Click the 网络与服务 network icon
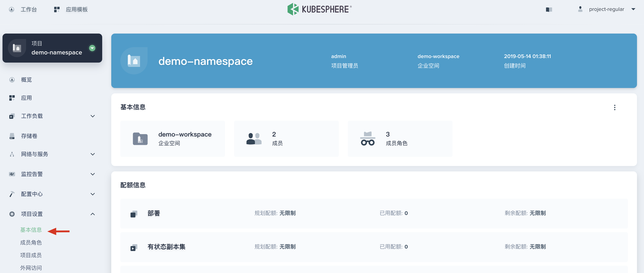644x273 pixels. pyautogui.click(x=12, y=154)
